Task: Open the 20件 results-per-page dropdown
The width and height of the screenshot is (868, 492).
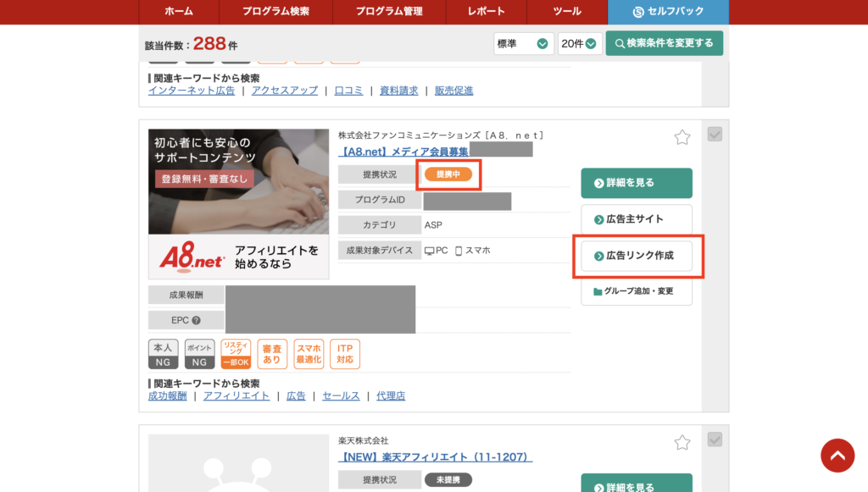Action: coord(579,44)
